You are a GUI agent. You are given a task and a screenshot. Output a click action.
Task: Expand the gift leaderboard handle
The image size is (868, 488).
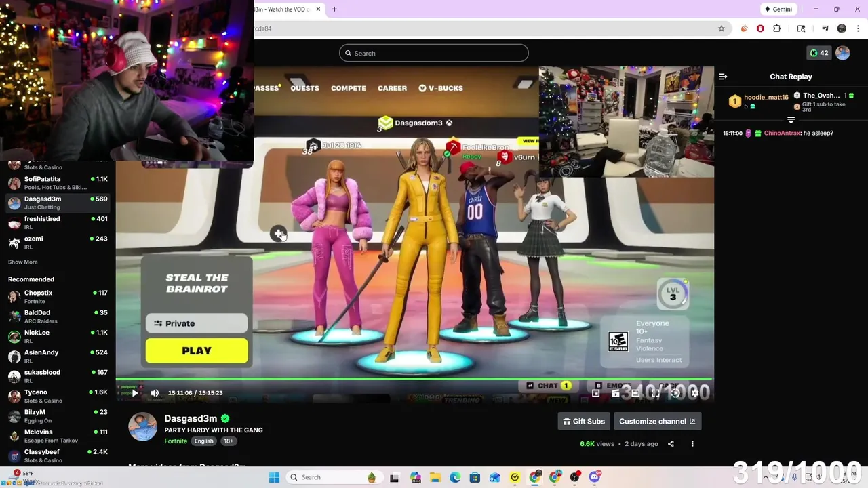pos(791,120)
